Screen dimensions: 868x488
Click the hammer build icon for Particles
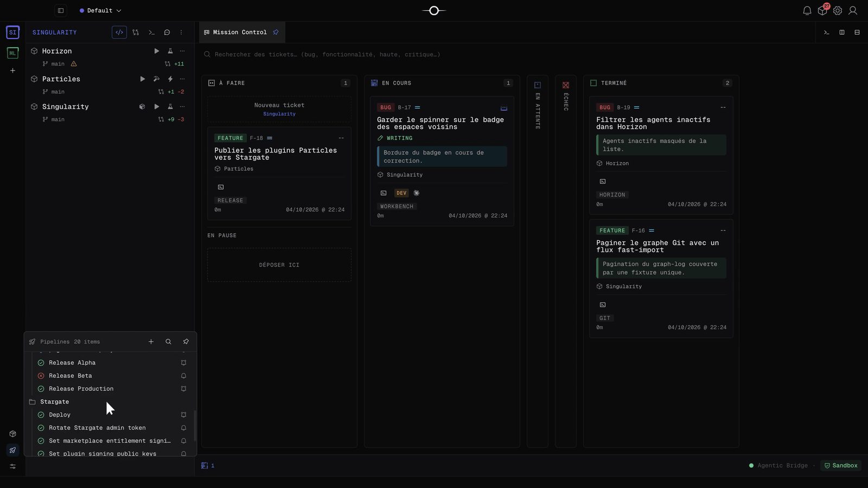[156, 79]
